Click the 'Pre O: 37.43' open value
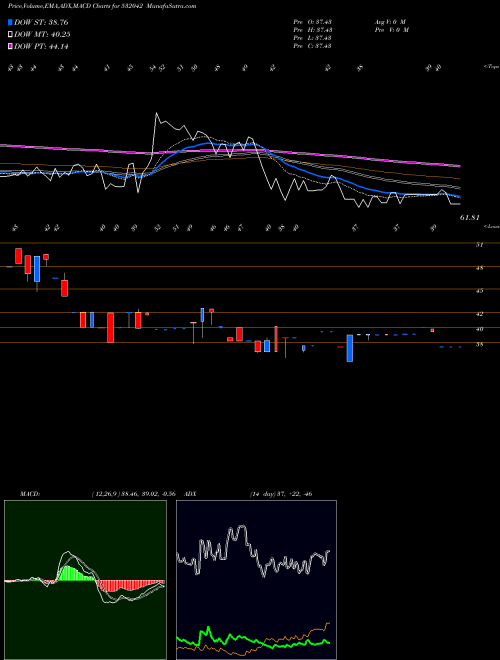This screenshot has height=660, width=500. pyautogui.click(x=313, y=22)
